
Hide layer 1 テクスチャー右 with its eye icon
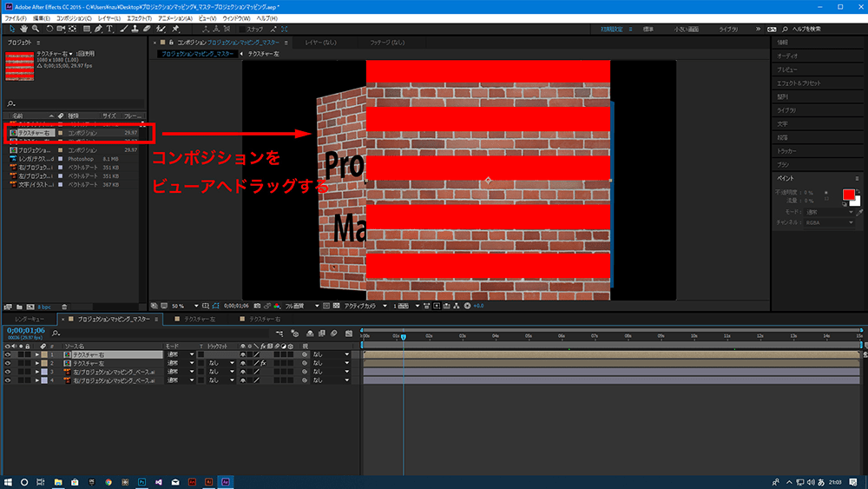8,355
